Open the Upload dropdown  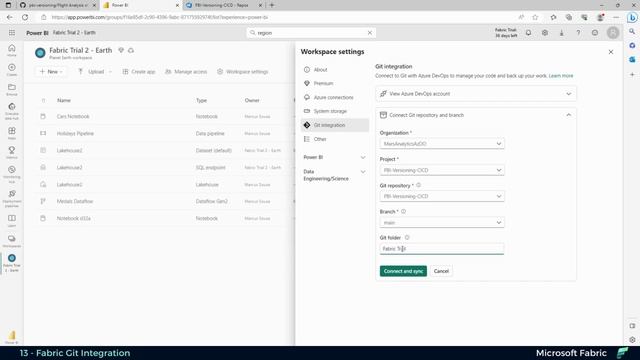(x=95, y=71)
